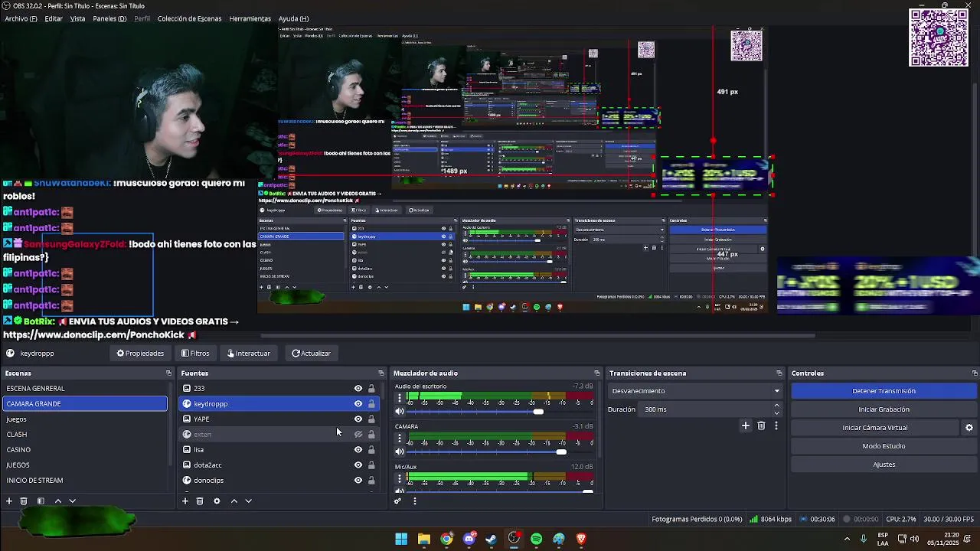Show the hidden exten source
Viewport: 980px width, 551px height.
click(x=358, y=435)
